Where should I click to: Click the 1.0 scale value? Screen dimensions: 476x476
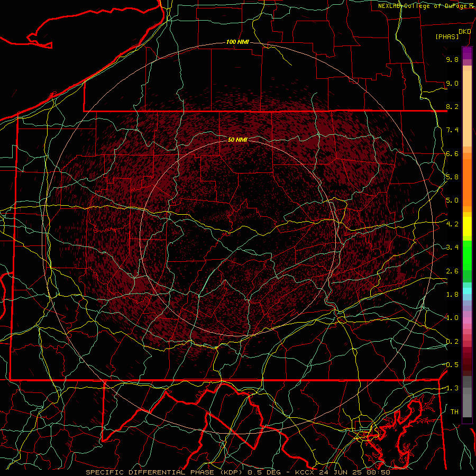(x=452, y=318)
